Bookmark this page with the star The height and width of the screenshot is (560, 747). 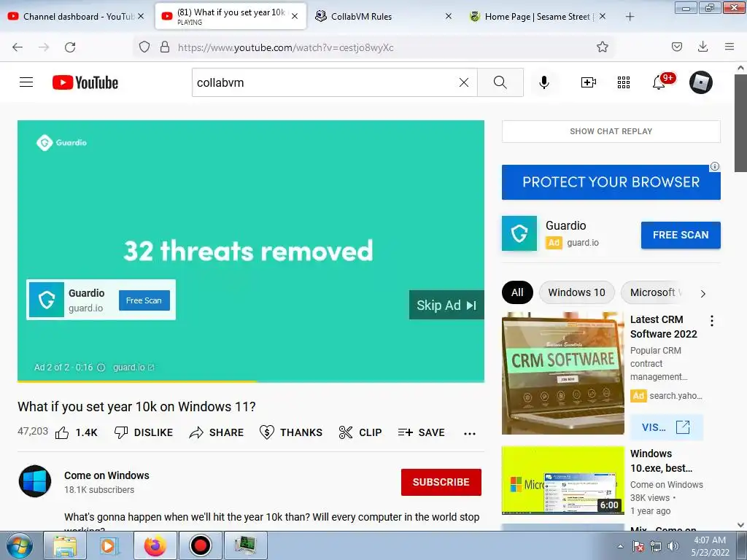(602, 47)
